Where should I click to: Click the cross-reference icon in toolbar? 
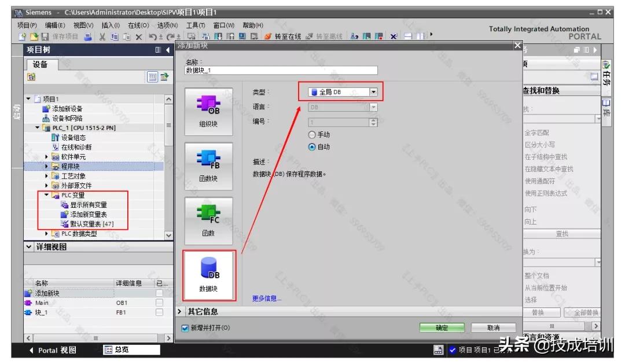[394, 36]
